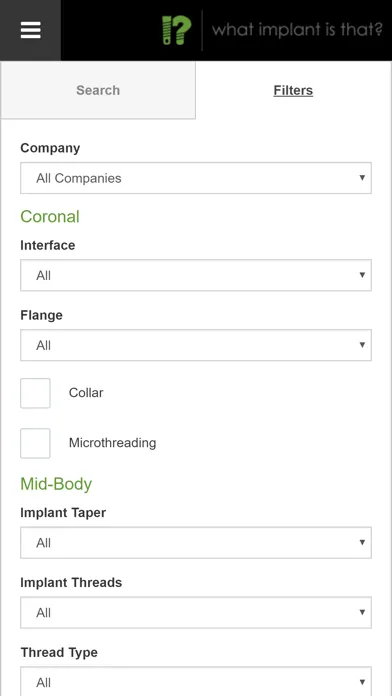This screenshot has height=696, width=392.
Task: Click the Company dropdown arrow
Action: coord(362,178)
